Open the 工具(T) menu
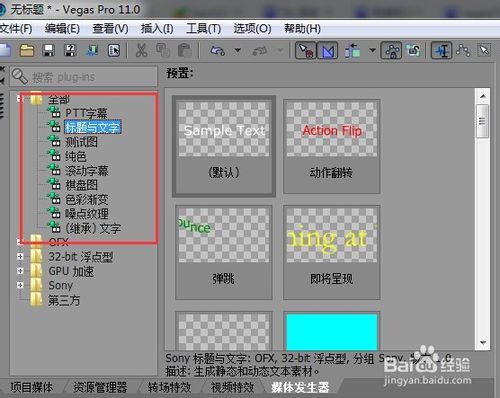This screenshot has width=500, height=398. point(203,29)
